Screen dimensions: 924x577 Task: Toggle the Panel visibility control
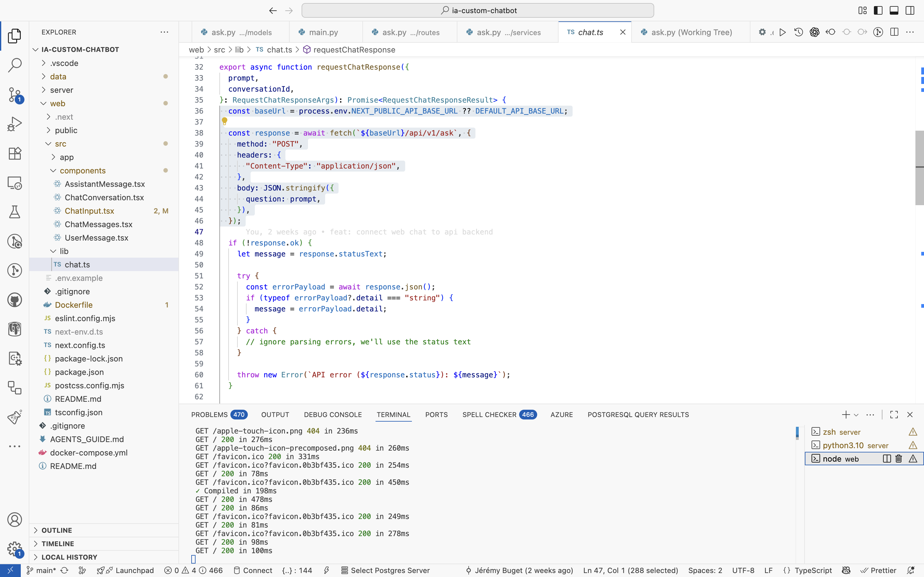pos(894,10)
